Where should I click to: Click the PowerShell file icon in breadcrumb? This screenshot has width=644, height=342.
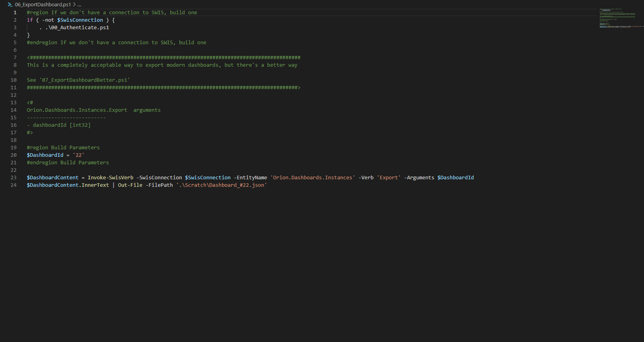pos(10,4)
